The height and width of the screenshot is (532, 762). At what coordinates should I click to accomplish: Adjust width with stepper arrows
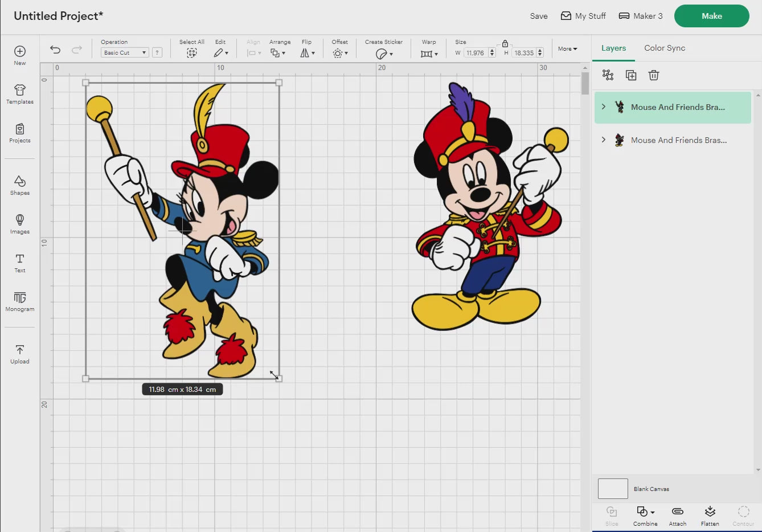click(492, 53)
